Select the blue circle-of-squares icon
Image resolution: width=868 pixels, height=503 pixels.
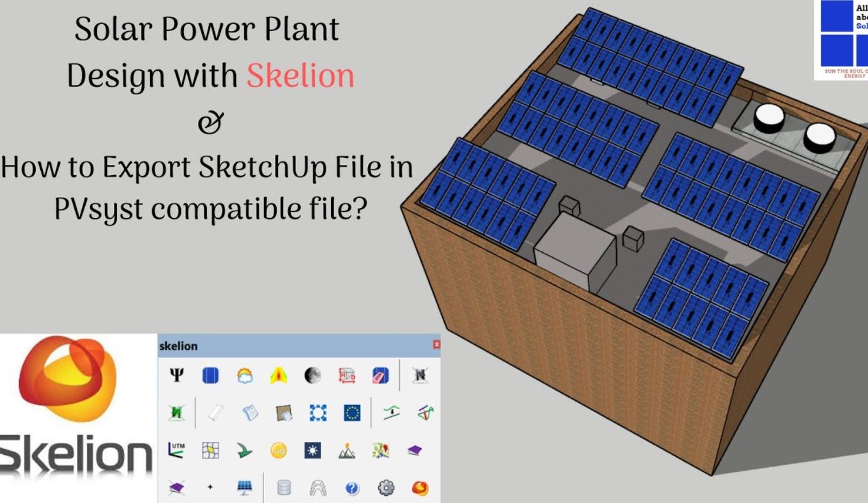318,413
